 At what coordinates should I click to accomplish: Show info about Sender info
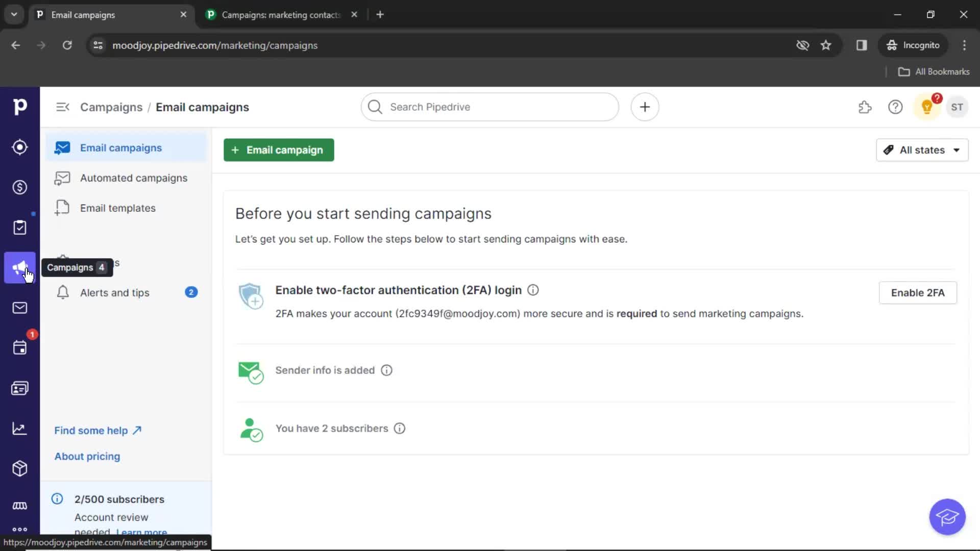point(387,370)
